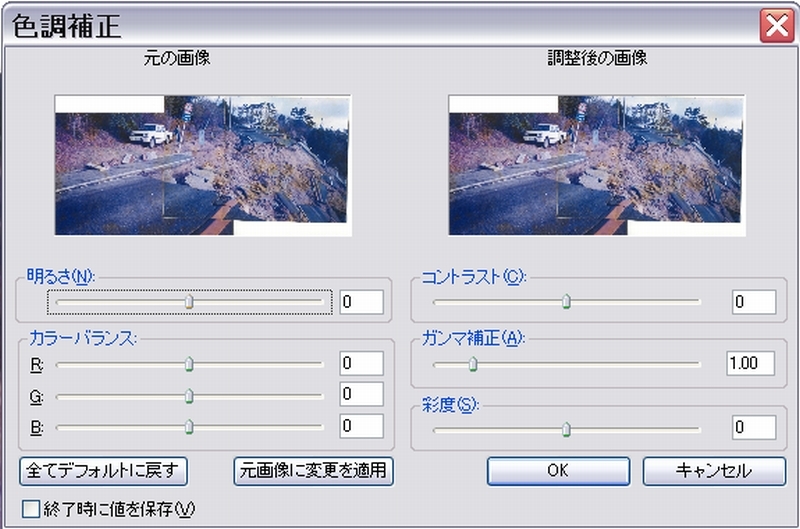Screen dimensions: 800x529
Task: Focus the brightness value input field
Action: [x=361, y=302]
